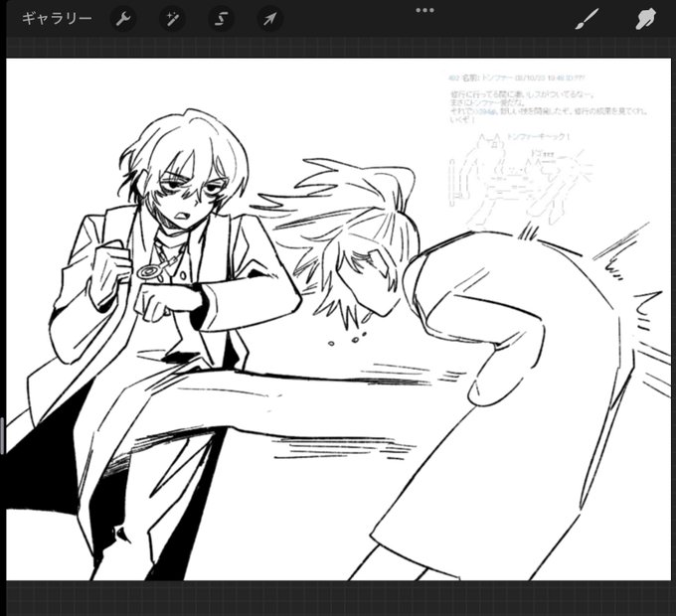676x616 pixels.
Task: Open the Actions wrench menu
Action: (x=123, y=19)
